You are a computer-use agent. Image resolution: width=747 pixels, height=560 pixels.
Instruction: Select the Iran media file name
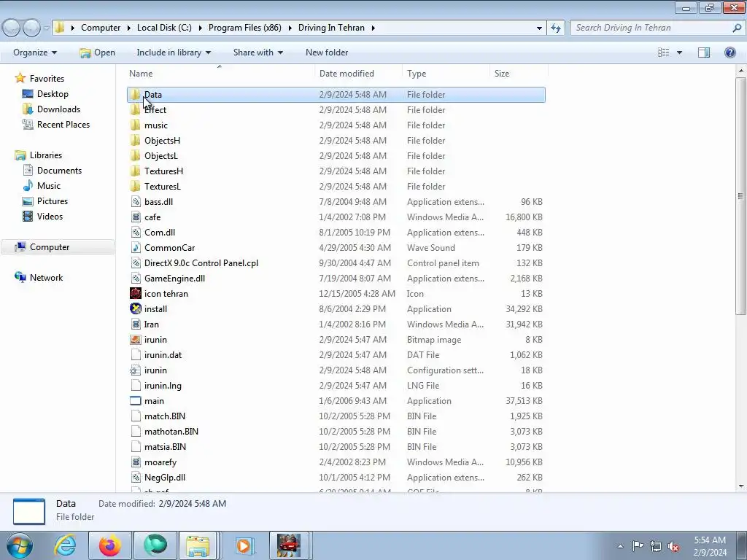(152, 324)
